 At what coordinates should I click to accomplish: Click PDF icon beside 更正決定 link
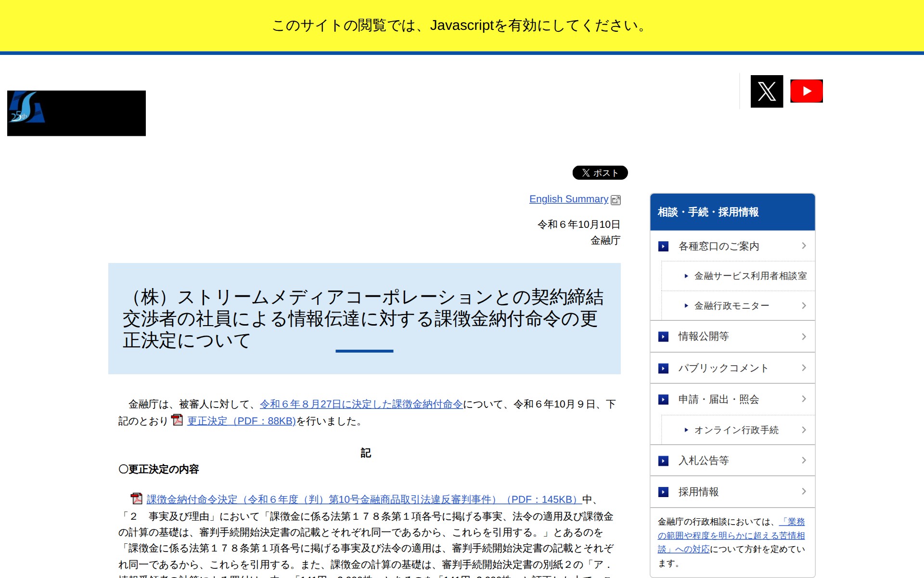click(x=177, y=420)
